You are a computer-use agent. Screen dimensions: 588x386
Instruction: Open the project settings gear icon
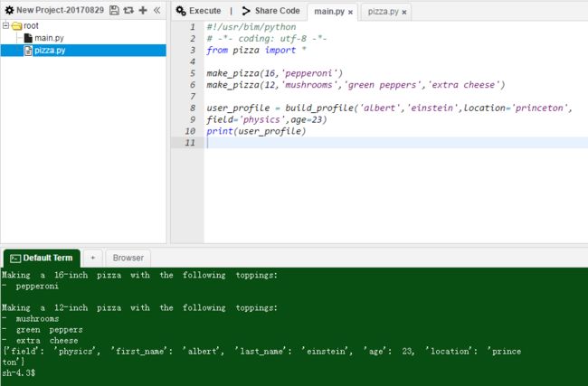[9, 10]
